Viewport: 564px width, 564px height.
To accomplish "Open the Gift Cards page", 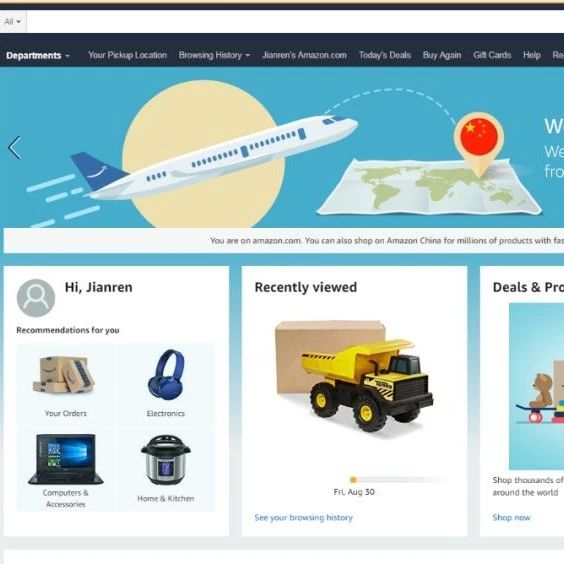I will click(492, 55).
